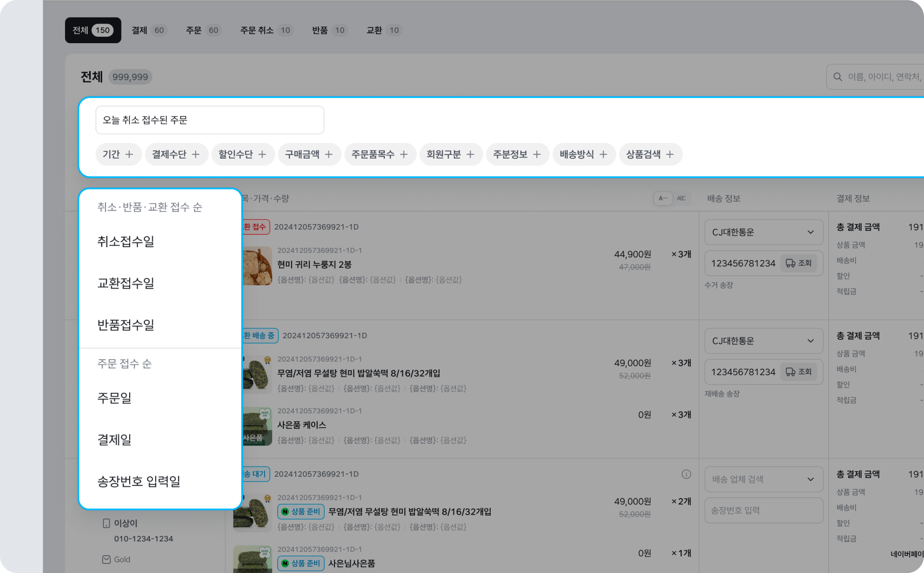Click 조회 button for 재배송 송장 tracking
Screen dimensions: 924x573
[x=799, y=372]
